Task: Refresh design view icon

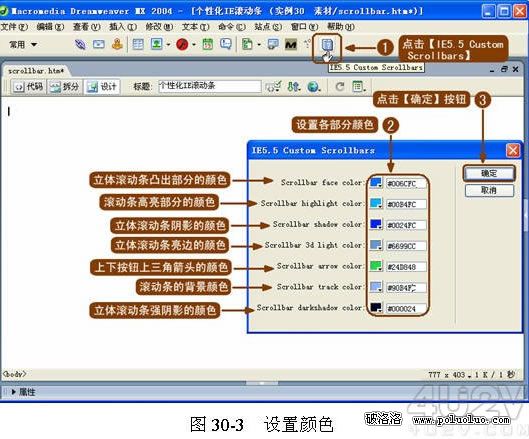Action: (340, 87)
